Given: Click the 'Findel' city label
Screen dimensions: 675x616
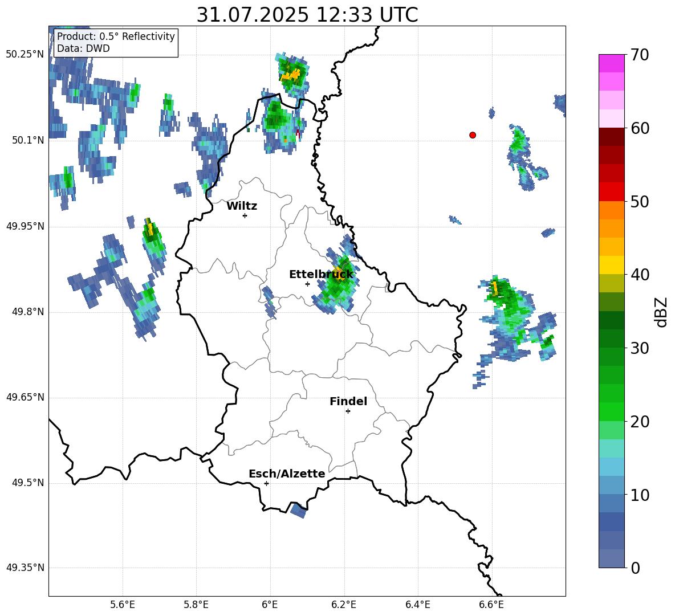Looking at the screenshot, I should pos(348,401).
